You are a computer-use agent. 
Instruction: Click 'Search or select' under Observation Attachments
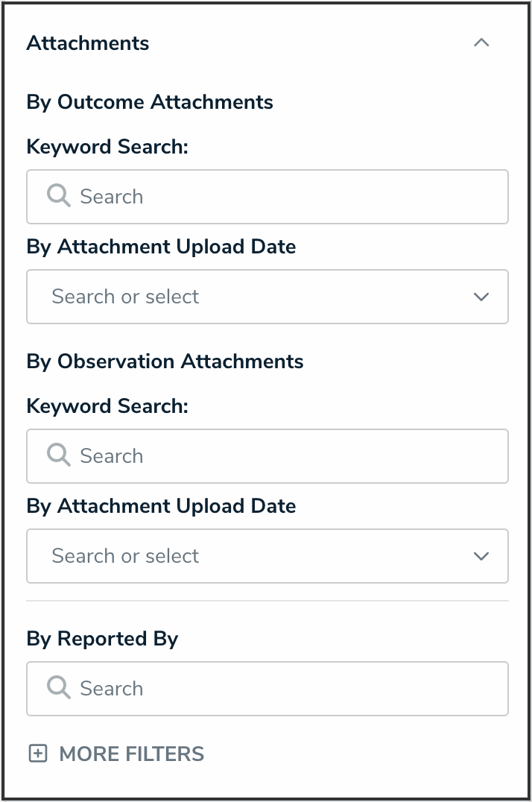point(125,556)
